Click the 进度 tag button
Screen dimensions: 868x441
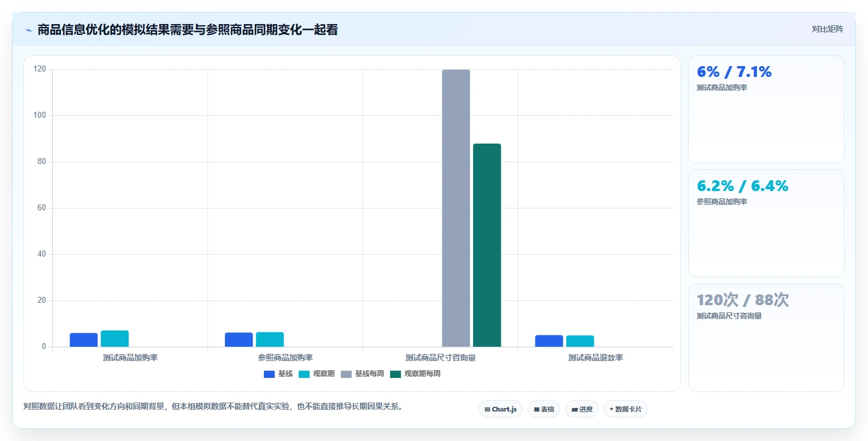click(582, 409)
